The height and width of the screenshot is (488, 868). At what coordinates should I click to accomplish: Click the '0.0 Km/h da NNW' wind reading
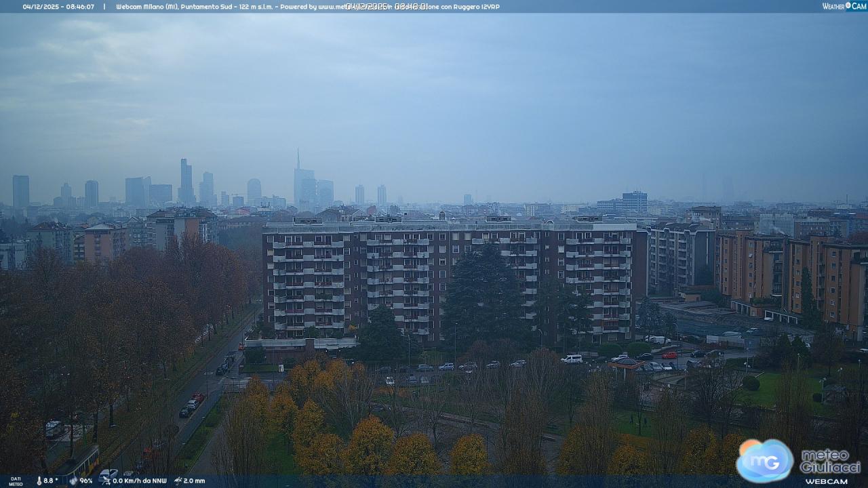click(140, 481)
